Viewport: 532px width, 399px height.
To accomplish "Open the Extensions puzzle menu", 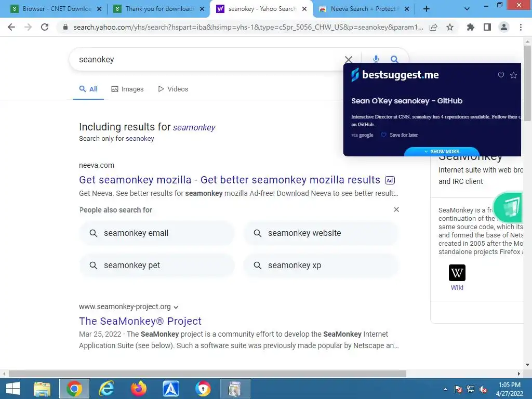I will click(470, 27).
